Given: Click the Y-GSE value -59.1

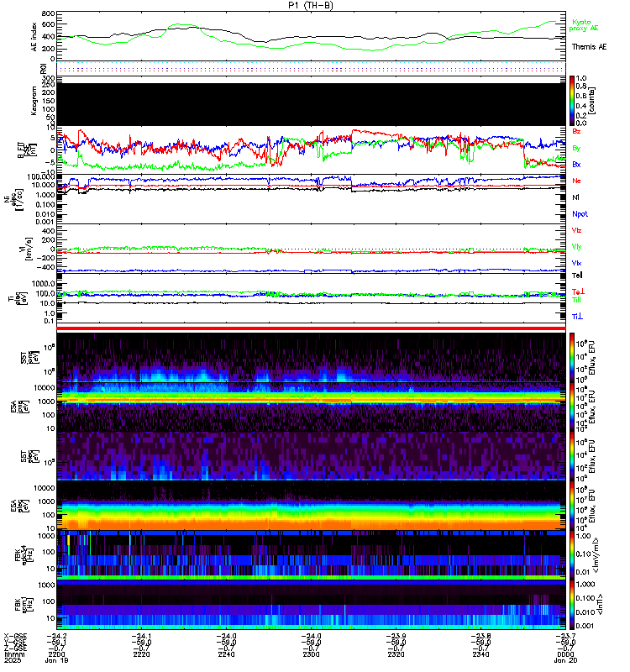Looking at the screenshot, I should point(56,642).
